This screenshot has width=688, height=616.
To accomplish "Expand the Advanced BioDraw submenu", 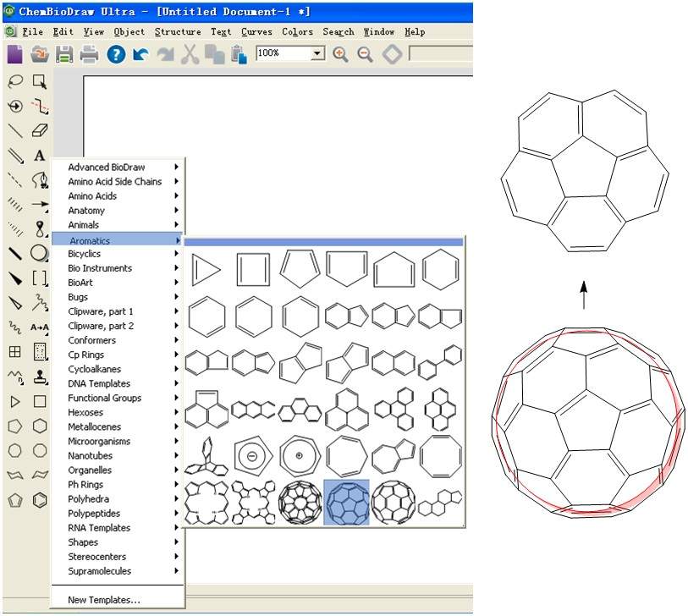I will tap(117, 168).
